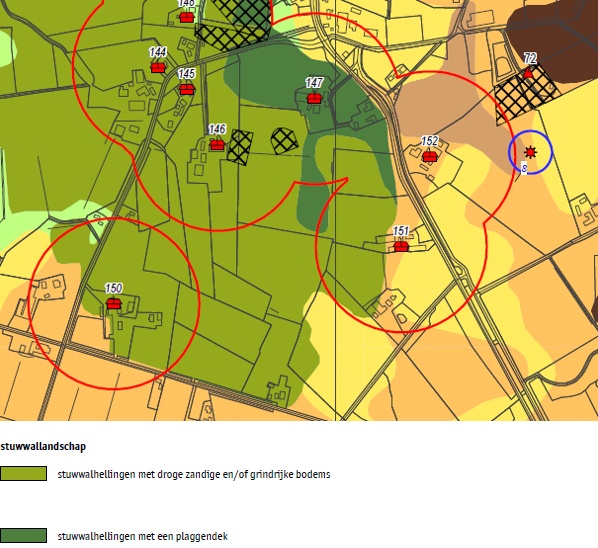The image size is (598, 548).
Task: Select the olive green legend swatch
Action: [x=24, y=474]
